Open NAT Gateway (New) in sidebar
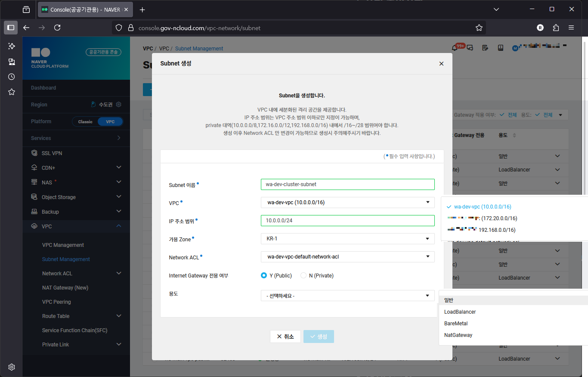The height and width of the screenshot is (377, 588). pos(65,288)
